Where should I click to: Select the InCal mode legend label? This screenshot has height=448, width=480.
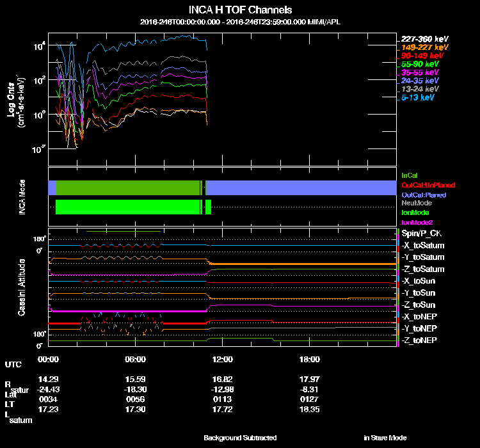410,175
